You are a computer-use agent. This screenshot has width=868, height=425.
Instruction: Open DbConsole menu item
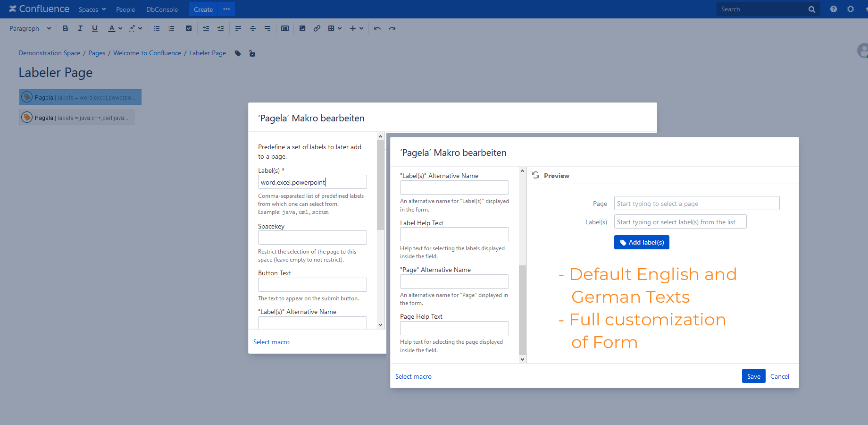tap(162, 9)
